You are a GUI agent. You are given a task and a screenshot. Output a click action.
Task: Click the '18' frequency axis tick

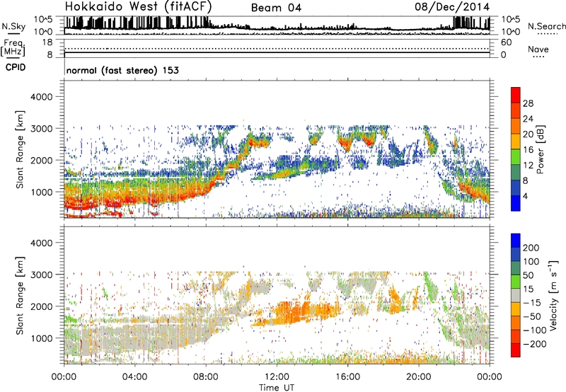pyautogui.click(x=47, y=42)
